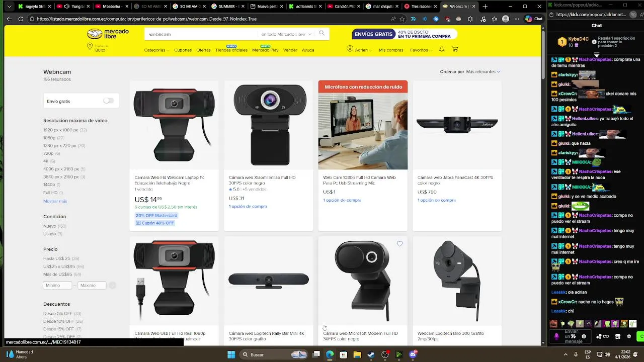
Task: Open Steam from the taskbar
Action: coord(371,354)
